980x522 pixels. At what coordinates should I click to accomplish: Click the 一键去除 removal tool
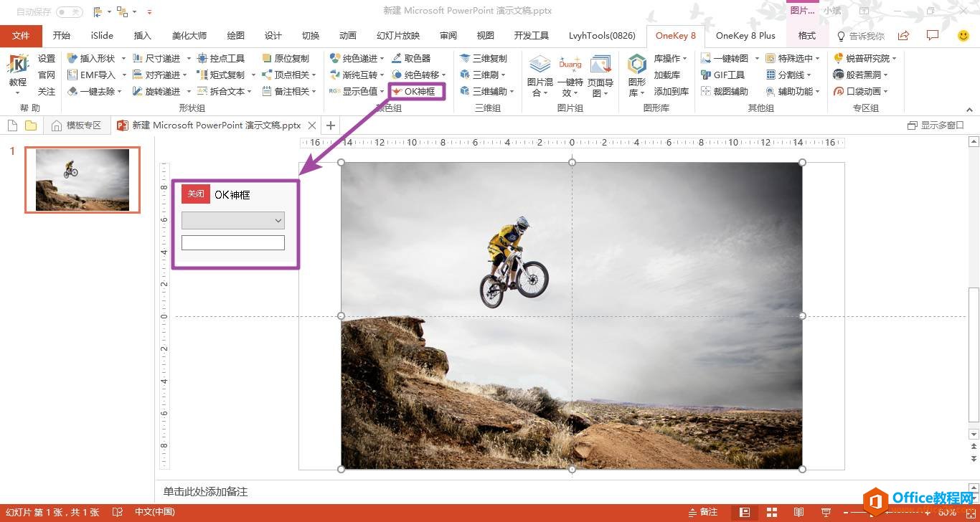coord(93,91)
